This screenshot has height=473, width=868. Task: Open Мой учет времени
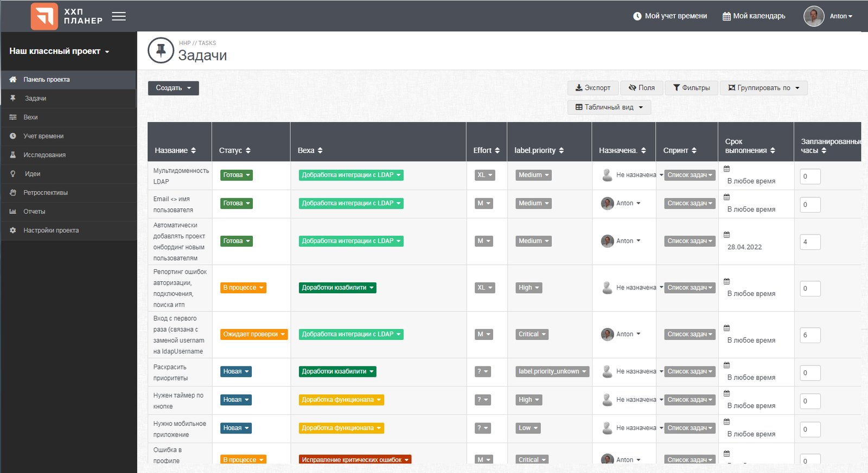point(670,16)
